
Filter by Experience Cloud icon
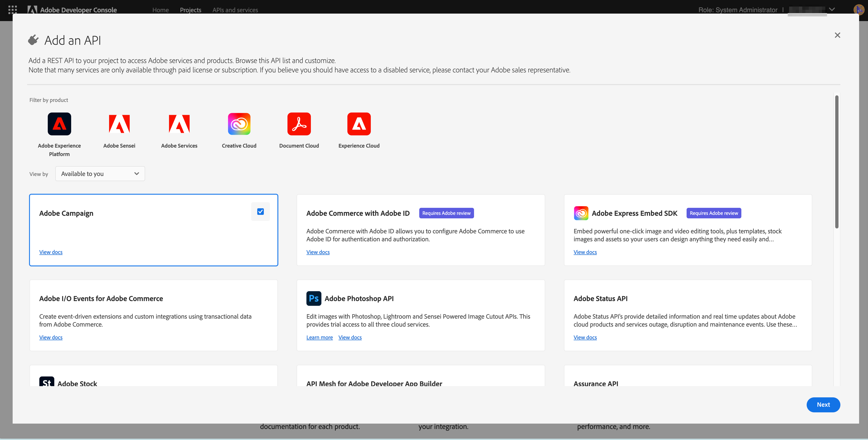tap(359, 124)
